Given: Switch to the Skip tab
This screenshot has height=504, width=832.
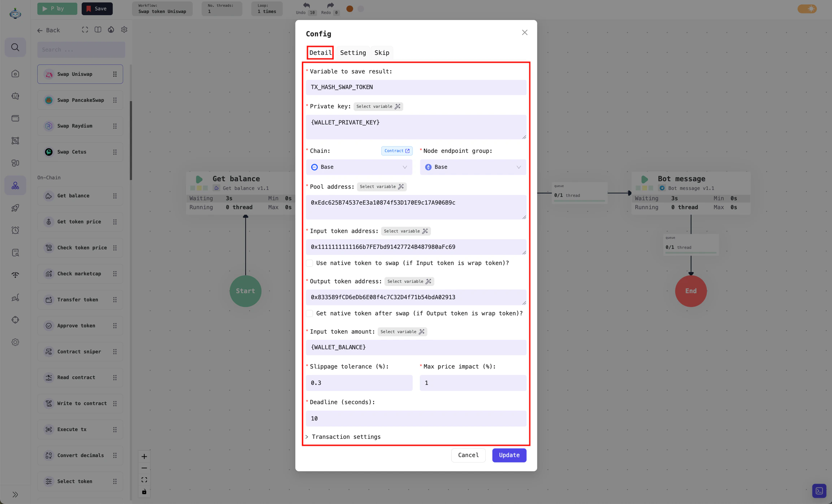Looking at the screenshot, I should [x=382, y=53].
